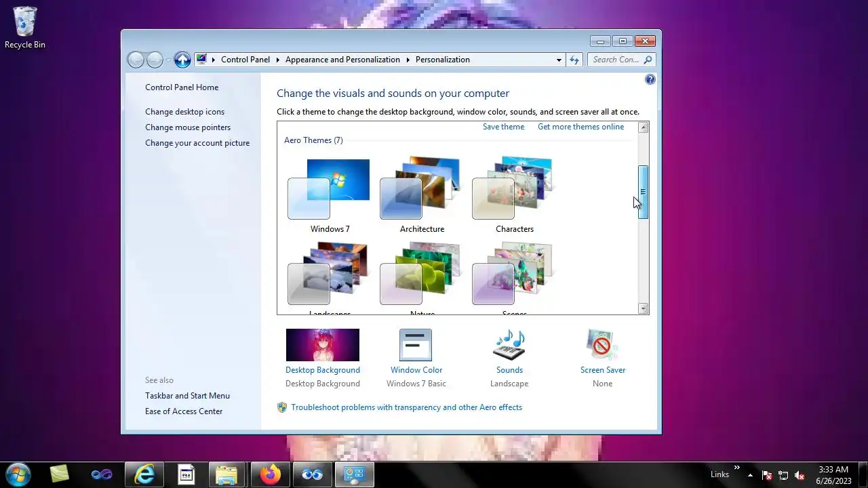Image resolution: width=868 pixels, height=488 pixels.
Task: Click Save theme link
Action: pos(503,127)
